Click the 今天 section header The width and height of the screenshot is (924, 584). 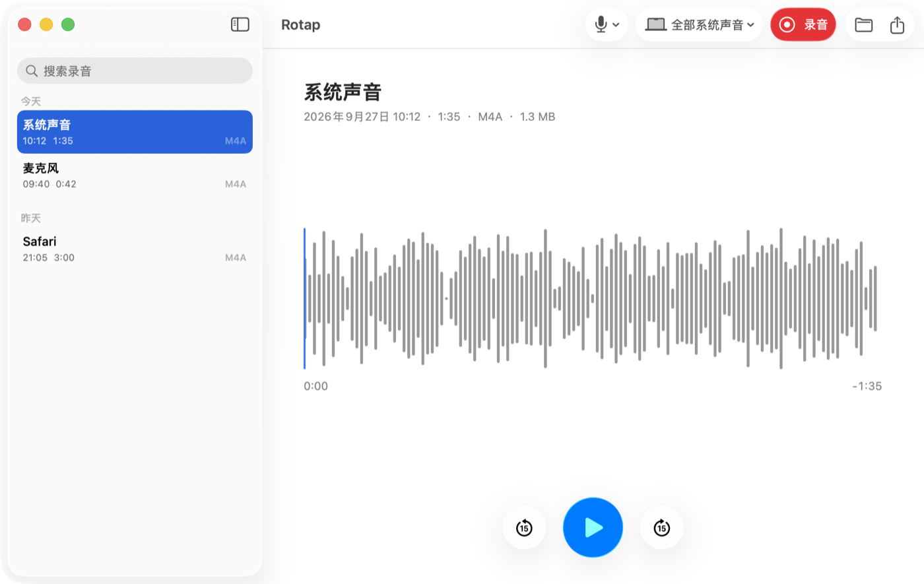(x=31, y=101)
